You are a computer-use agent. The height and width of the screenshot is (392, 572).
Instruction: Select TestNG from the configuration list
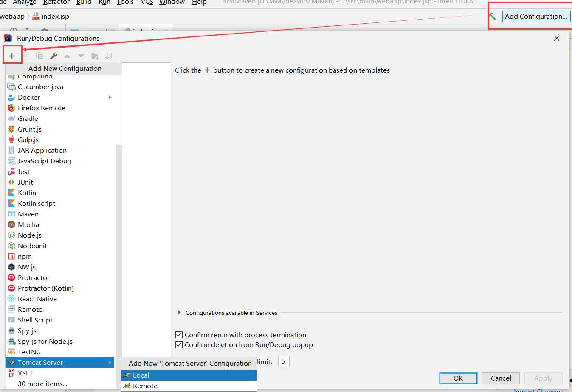click(x=60, y=352)
